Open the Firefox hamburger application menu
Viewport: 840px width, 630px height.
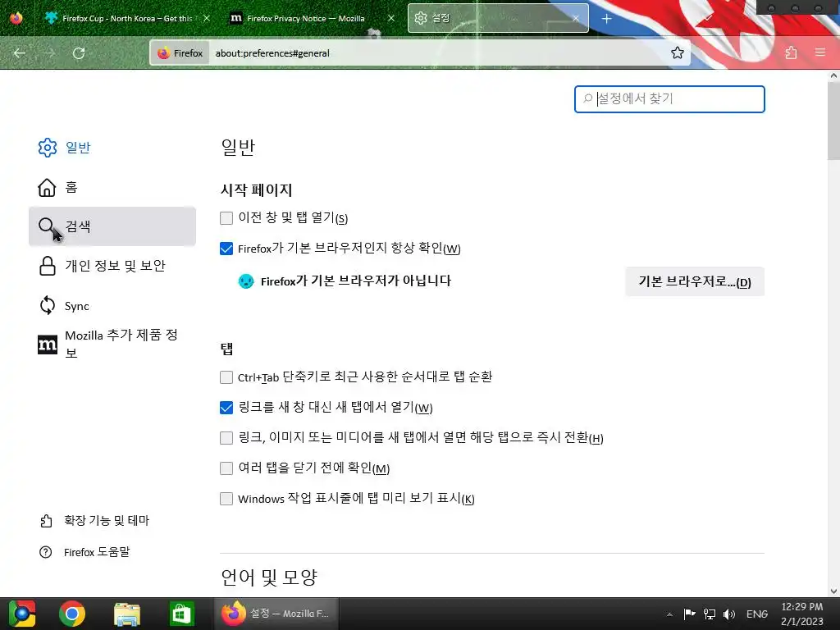point(819,52)
